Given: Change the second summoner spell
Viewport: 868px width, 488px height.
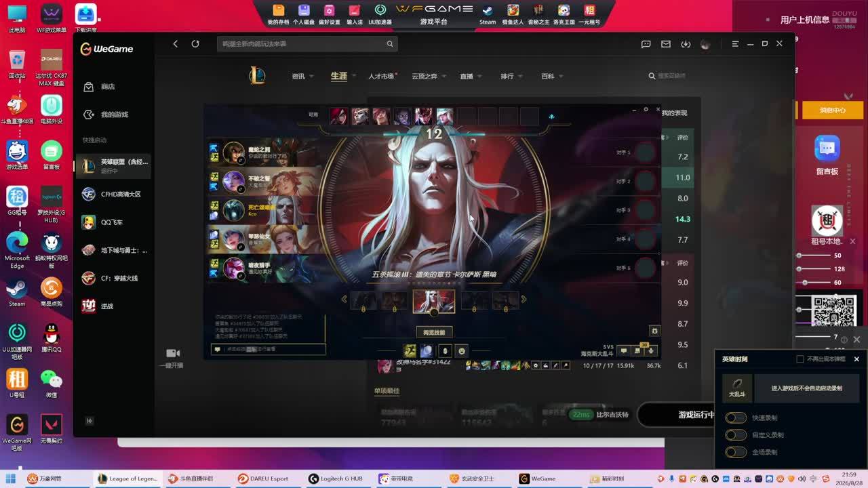Looking at the screenshot, I should 427,350.
